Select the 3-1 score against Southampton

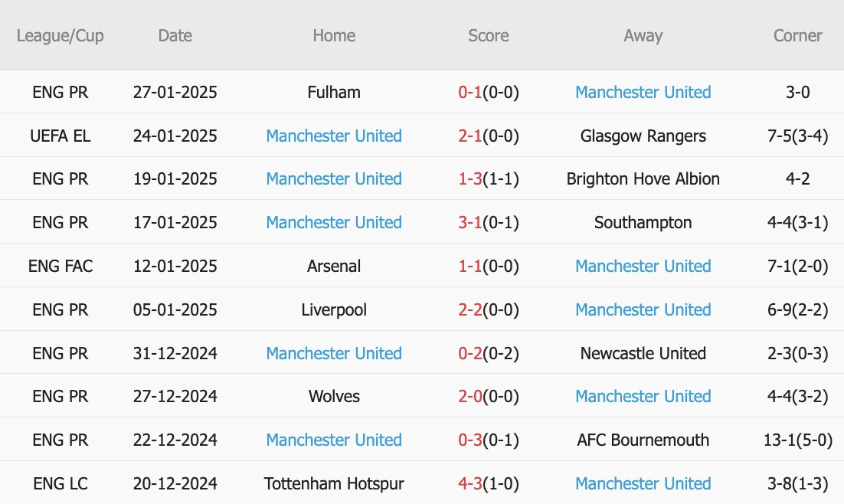point(470,222)
